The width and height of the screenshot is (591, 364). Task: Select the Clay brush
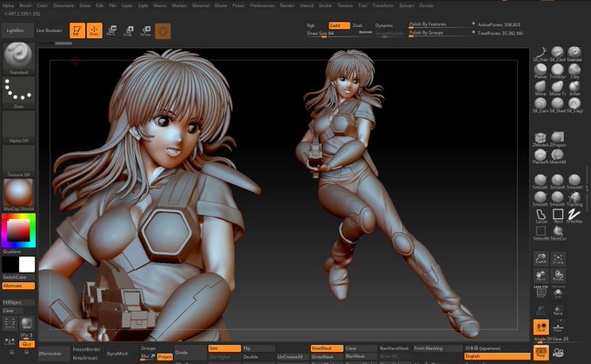574,71
